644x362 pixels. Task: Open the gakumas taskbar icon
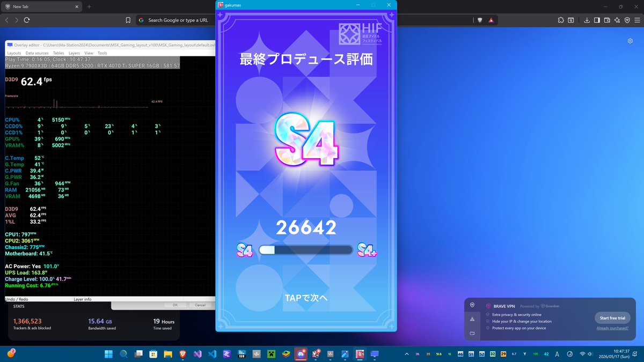pos(360,354)
